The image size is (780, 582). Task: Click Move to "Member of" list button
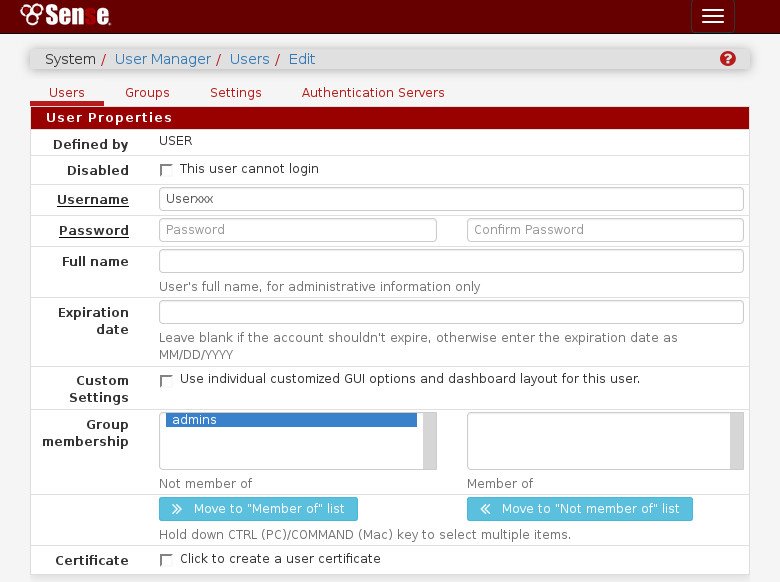pyautogui.click(x=258, y=509)
